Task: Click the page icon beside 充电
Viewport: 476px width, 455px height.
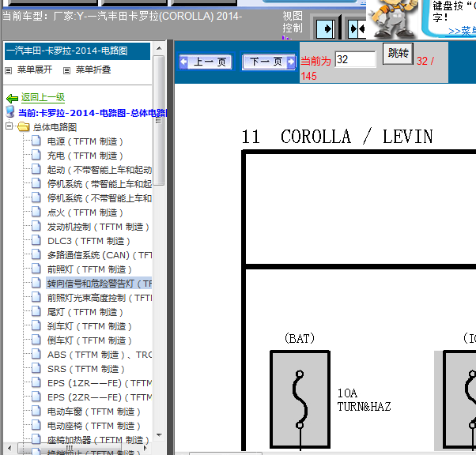Action: [x=36, y=155]
